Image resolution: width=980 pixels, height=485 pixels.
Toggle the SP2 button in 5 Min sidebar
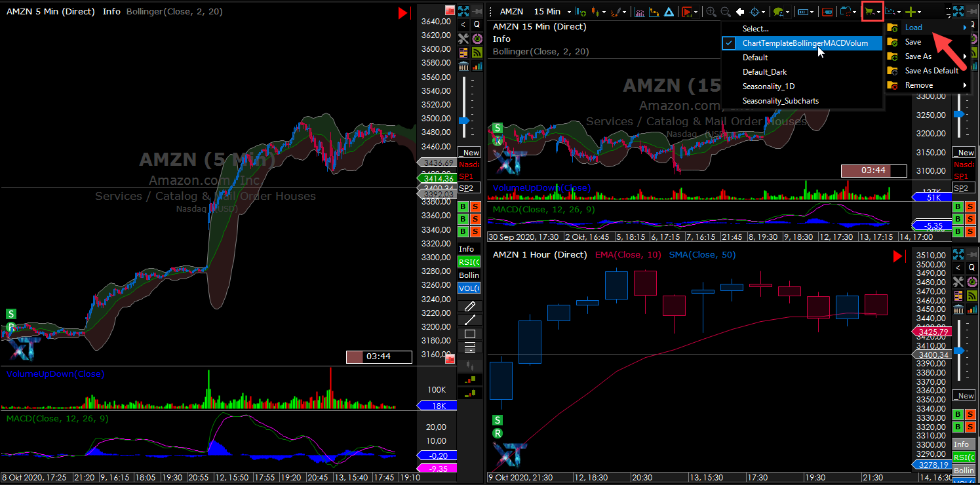[x=469, y=188]
